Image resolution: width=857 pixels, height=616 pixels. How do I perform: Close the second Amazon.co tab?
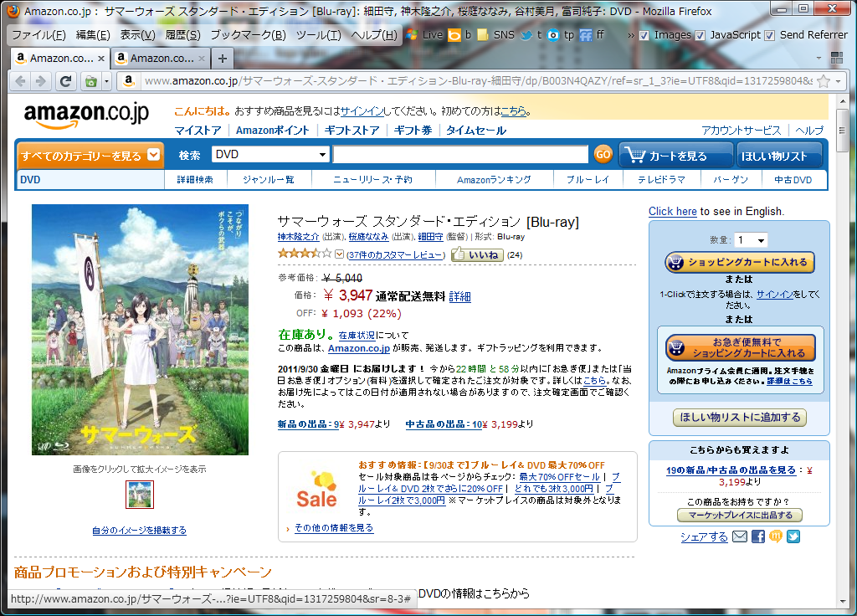[x=202, y=59]
